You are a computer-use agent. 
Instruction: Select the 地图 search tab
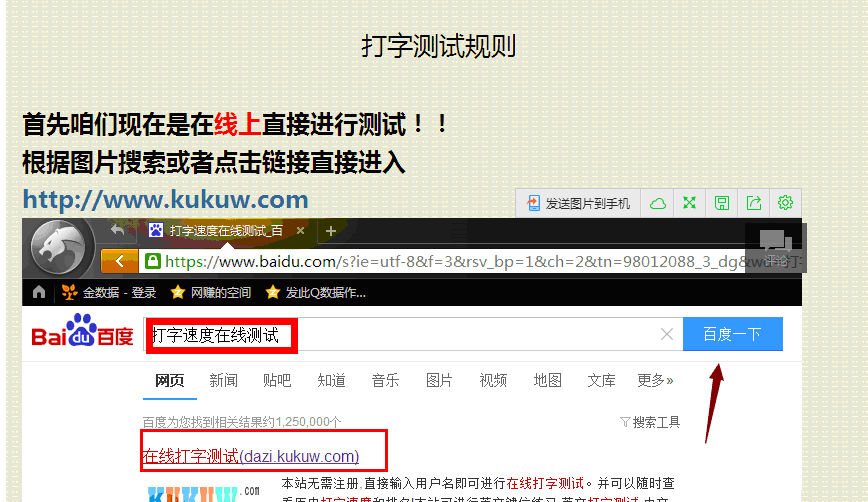547,381
